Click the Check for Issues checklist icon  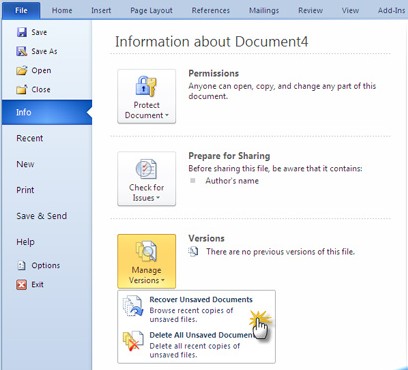[146, 169]
